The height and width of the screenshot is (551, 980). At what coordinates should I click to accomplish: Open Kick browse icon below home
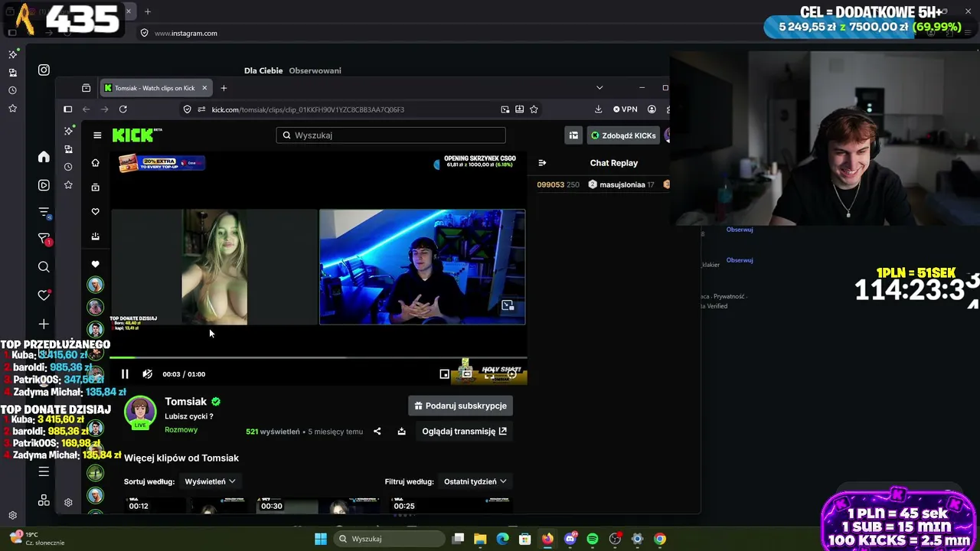pyautogui.click(x=95, y=187)
